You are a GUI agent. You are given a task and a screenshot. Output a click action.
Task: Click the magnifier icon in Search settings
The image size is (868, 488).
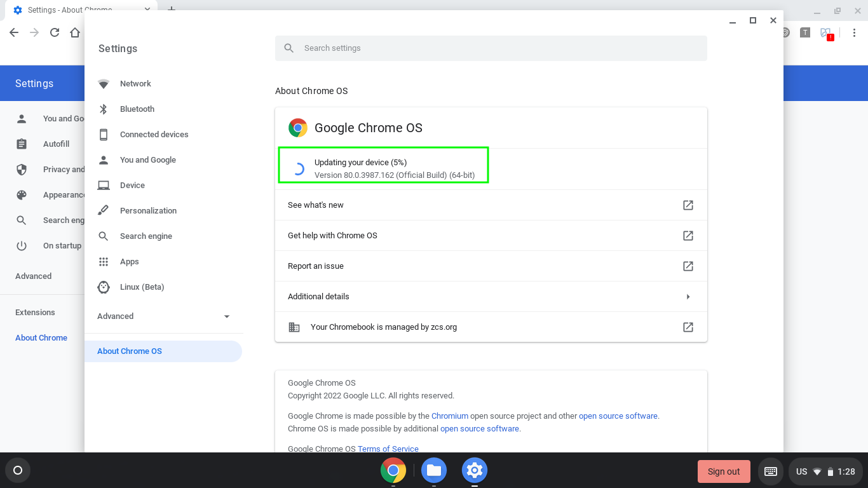click(x=289, y=48)
